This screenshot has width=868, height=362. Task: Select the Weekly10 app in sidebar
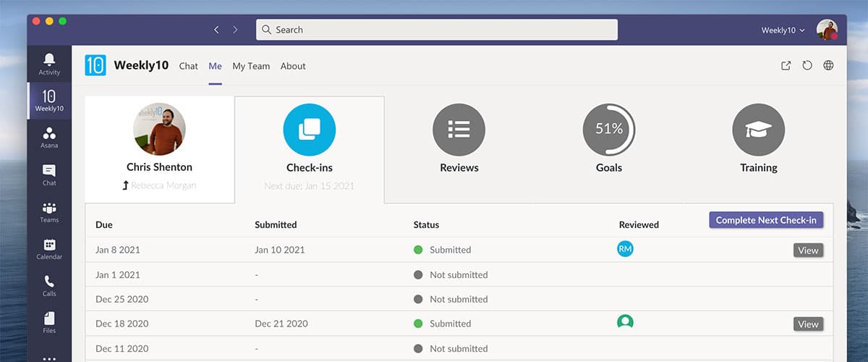49,101
